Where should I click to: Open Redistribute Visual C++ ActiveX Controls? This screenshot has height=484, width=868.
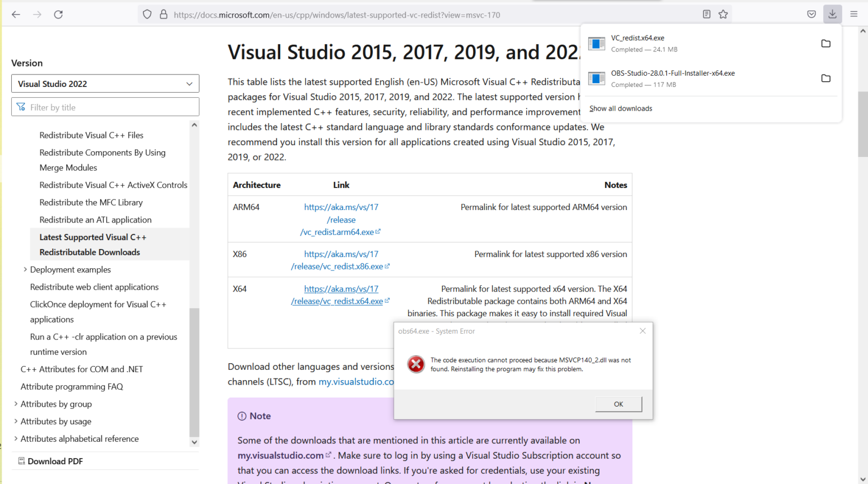click(x=114, y=185)
